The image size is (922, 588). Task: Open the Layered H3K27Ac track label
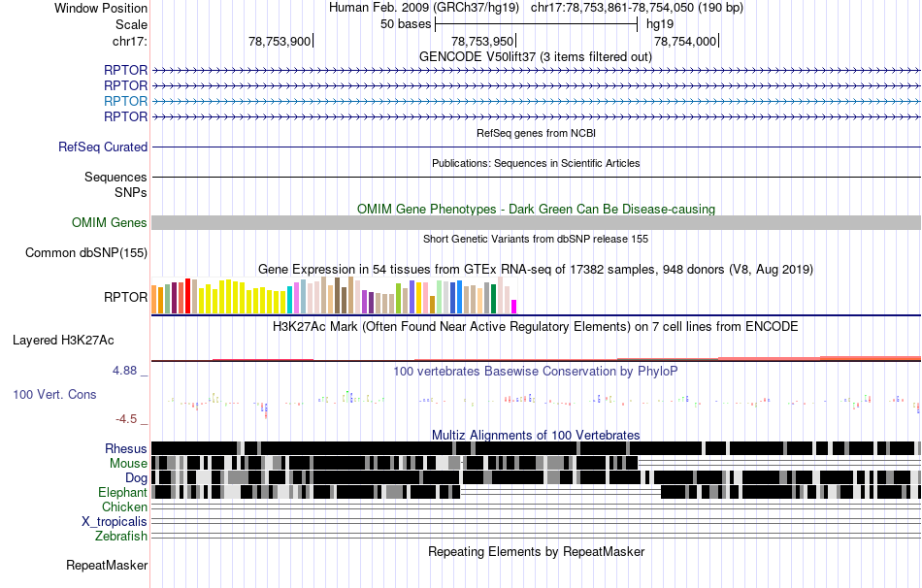coord(63,340)
